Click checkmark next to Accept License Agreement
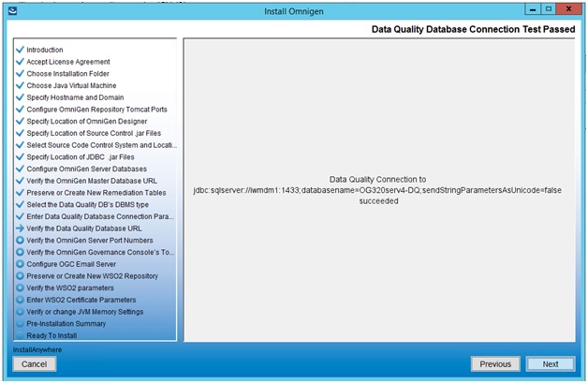Viewport: 588px width, 383px height. 21,62
